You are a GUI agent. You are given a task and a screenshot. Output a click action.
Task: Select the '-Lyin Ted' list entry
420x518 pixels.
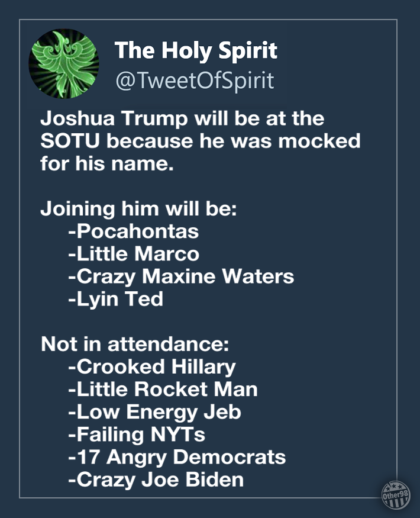coord(115,300)
